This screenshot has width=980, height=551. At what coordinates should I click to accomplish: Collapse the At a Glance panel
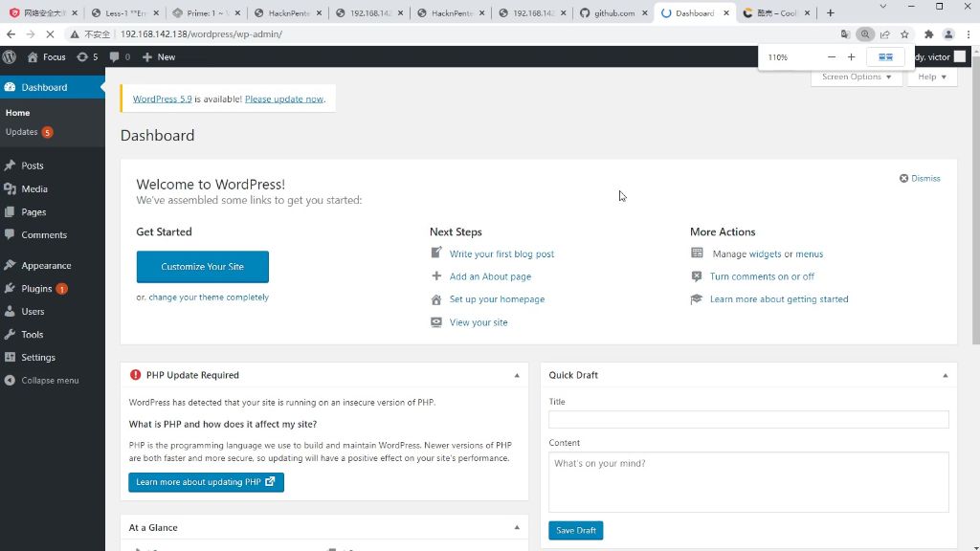point(517,528)
